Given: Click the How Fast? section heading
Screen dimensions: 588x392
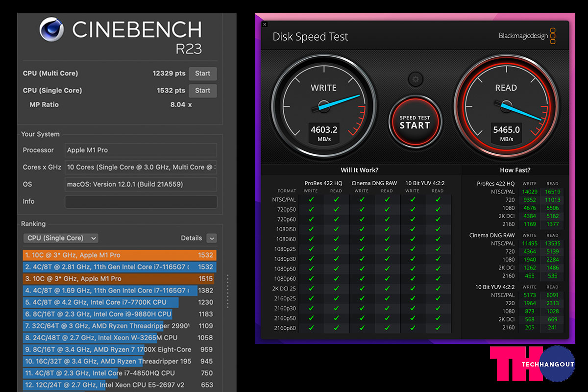Looking at the screenshot, I should 515,170.
